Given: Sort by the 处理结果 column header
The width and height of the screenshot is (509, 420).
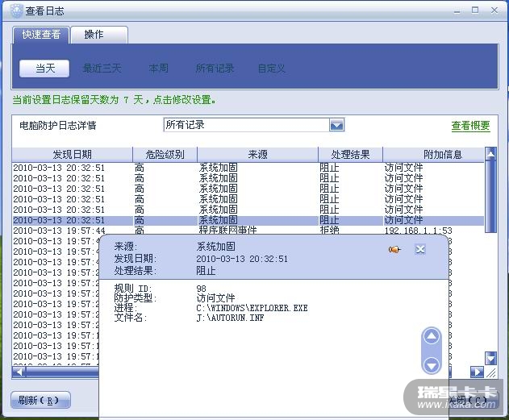Looking at the screenshot, I should [x=350, y=155].
